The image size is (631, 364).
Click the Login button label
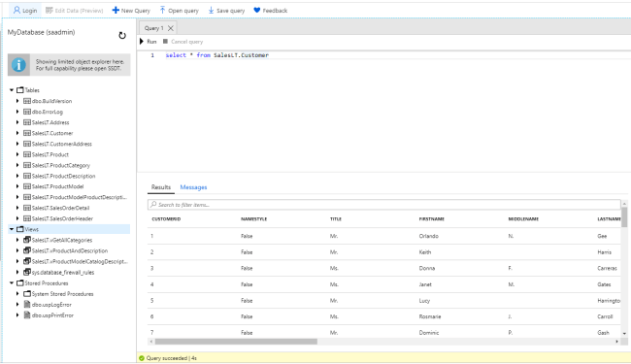[x=29, y=11]
